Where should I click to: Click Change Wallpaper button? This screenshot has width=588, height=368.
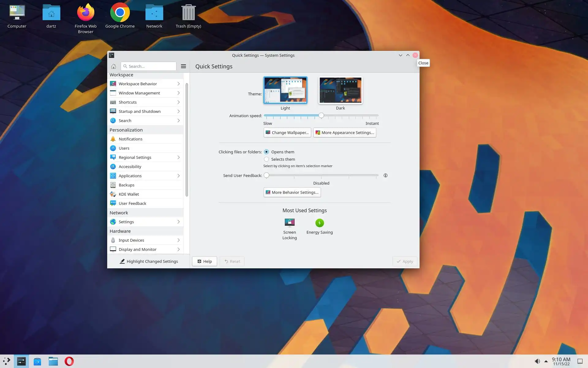click(287, 132)
